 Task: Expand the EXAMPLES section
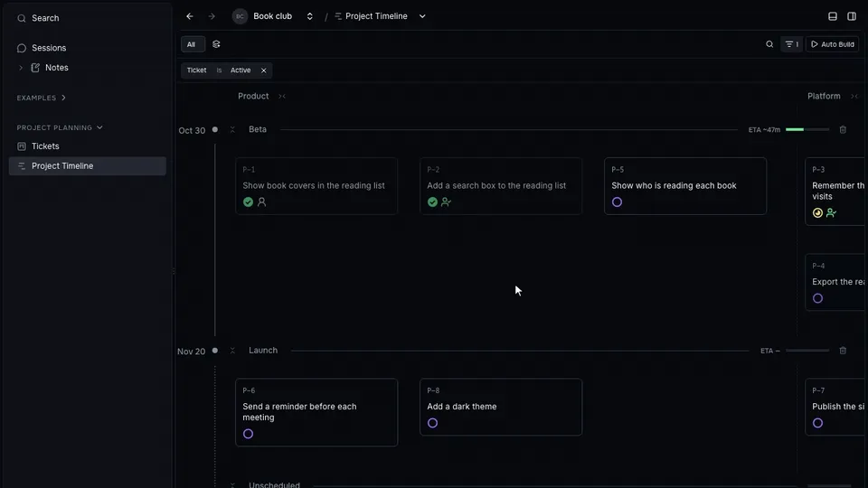click(41, 98)
